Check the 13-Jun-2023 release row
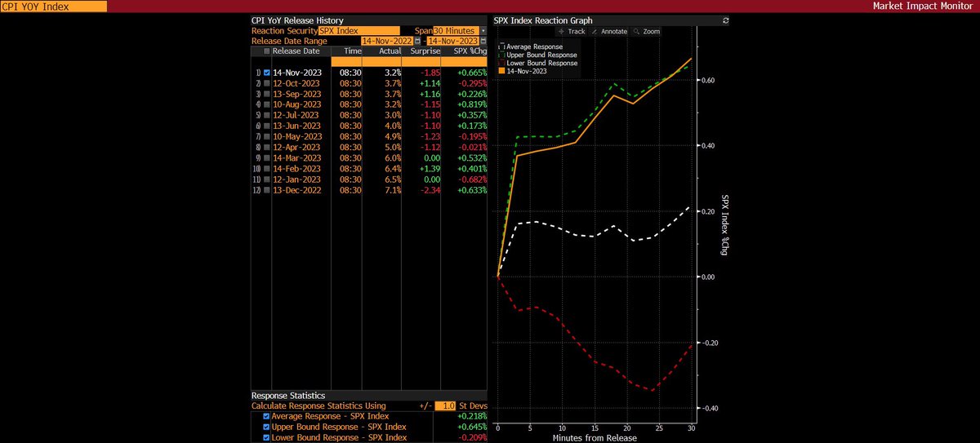 click(267, 126)
